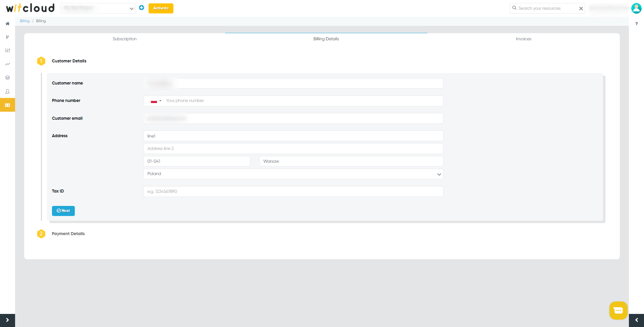This screenshot has height=327, width=644.
Task: Open the home icon in sidebar
Action: click(x=7, y=23)
